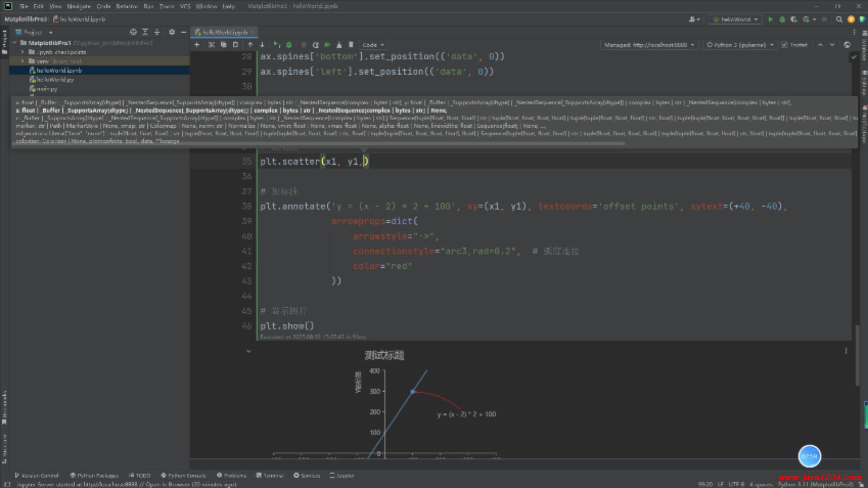Delete cell with trash icon

click(x=351, y=45)
